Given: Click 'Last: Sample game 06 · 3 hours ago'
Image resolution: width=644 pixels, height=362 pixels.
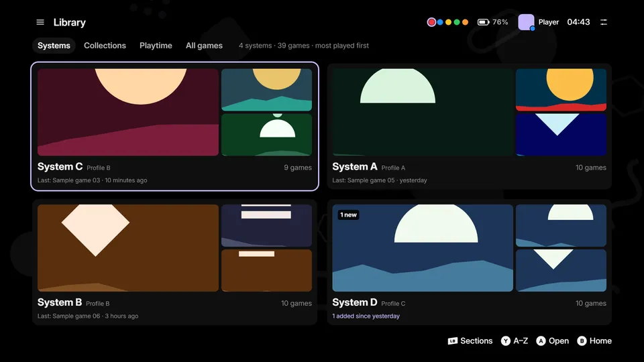Looking at the screenshot, I should click(x=88, y=316).
